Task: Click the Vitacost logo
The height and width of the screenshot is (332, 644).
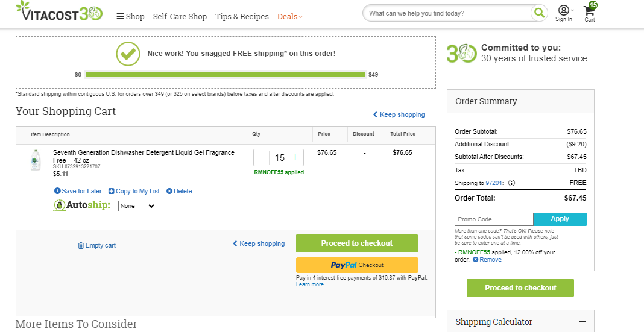Action: pos(59,11)
